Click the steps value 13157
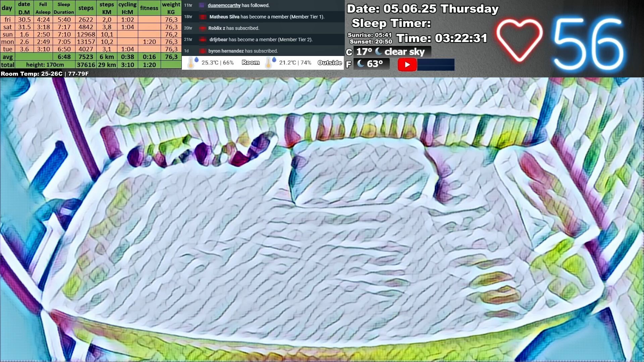The height and width of the screenshot is (362, 644). 86,42
